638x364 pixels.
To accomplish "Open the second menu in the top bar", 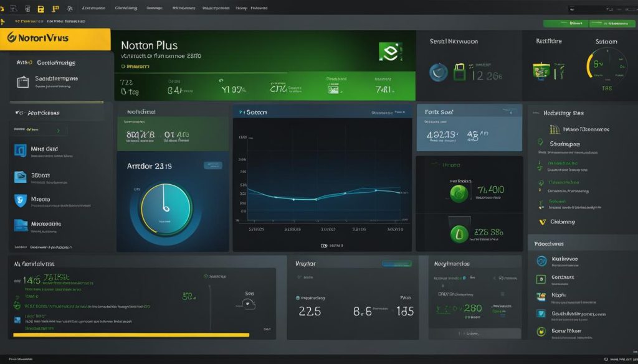I will pyautogui.click(x=126, y=9).
